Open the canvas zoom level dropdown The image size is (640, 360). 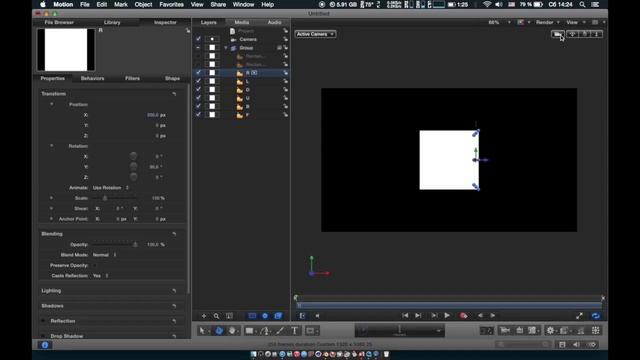[x=499, y=22]
